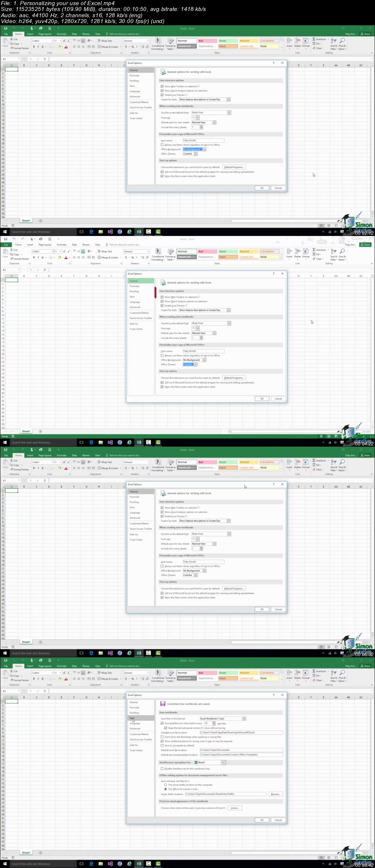In the 00:08:42 frame, click the Save quick-access icon
Screen dimensions: 375x868
point(5,660)
